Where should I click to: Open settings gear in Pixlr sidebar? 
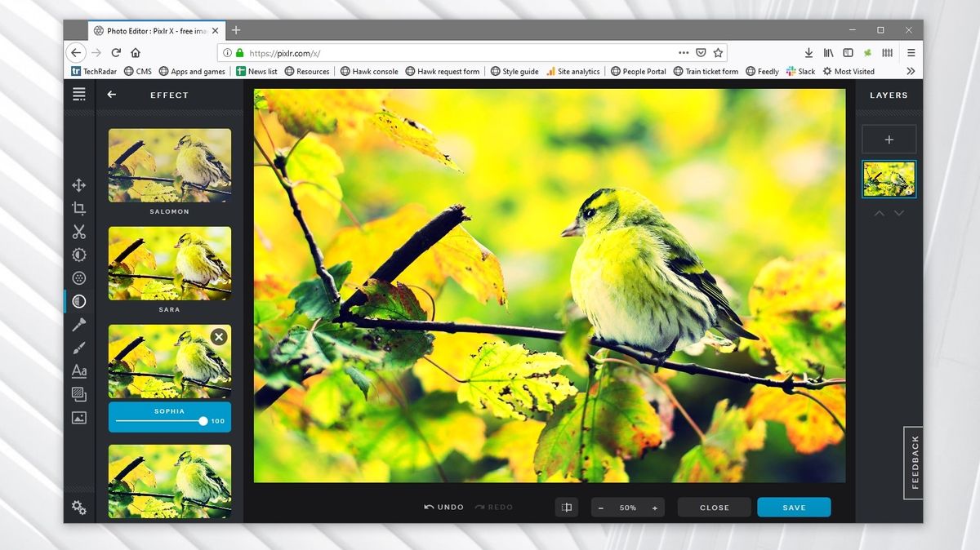78,508
